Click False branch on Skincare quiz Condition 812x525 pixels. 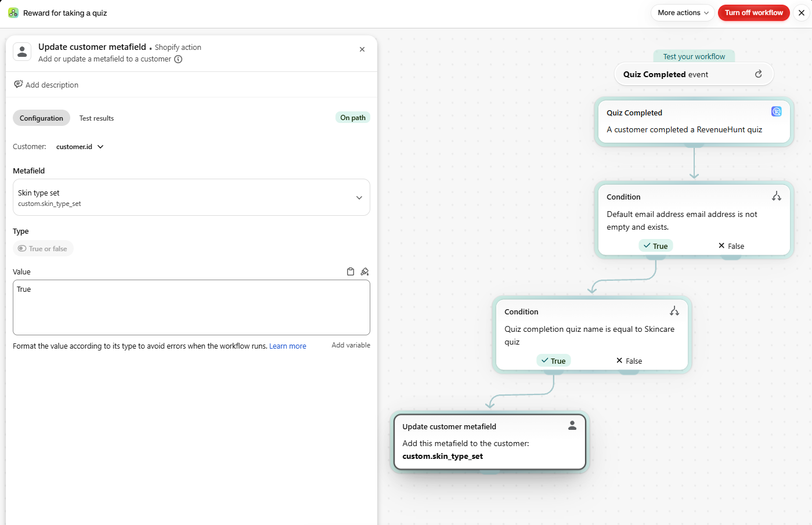(x=629, y=361)
